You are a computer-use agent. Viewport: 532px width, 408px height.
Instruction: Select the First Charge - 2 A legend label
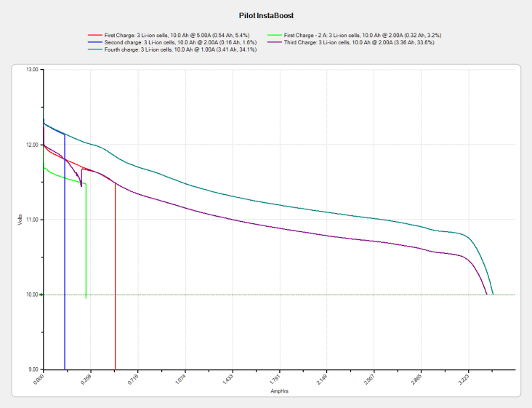tap(363, 35)
